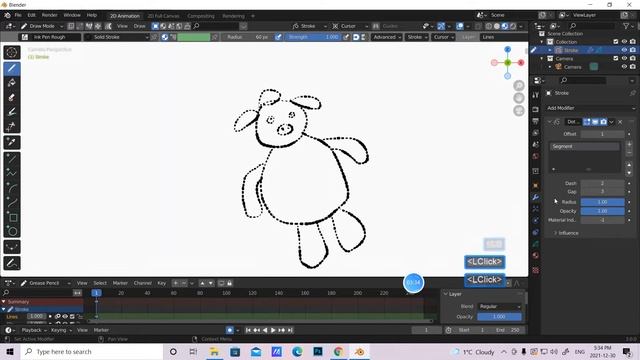Collapse the Dot modifier panel
This screenshot has height=360, width=640.
pyautogui.click(x=549, y=122)
